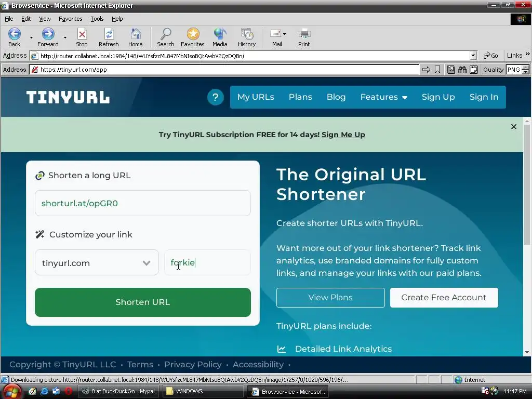
Task: Expand the Mail button dropdown arrow
Action: coord(284,34)
